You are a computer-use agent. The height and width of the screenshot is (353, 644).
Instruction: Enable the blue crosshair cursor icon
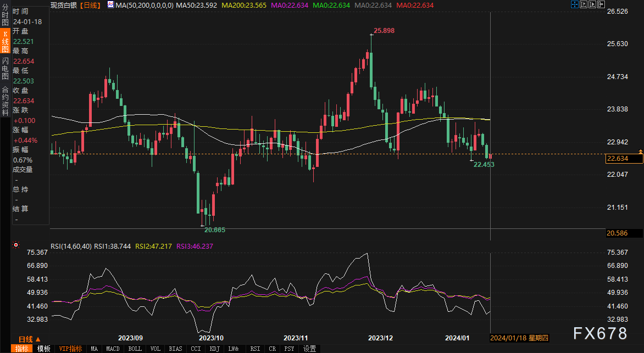pyautogui.click(x=575, y=5)
